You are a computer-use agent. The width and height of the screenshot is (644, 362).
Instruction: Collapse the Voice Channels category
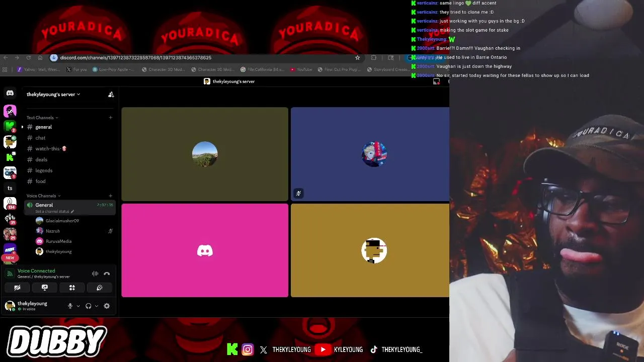coord(43,196)
